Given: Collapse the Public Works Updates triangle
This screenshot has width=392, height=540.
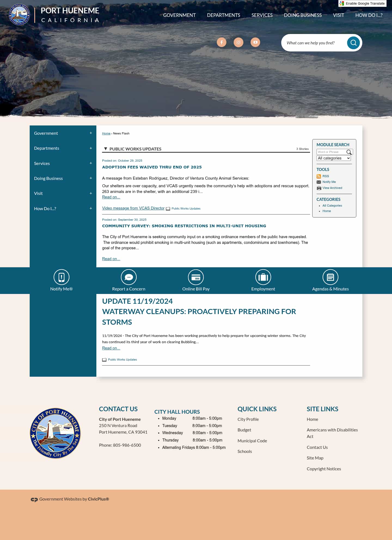Looking at the screenshot, I should pos(106,149).
